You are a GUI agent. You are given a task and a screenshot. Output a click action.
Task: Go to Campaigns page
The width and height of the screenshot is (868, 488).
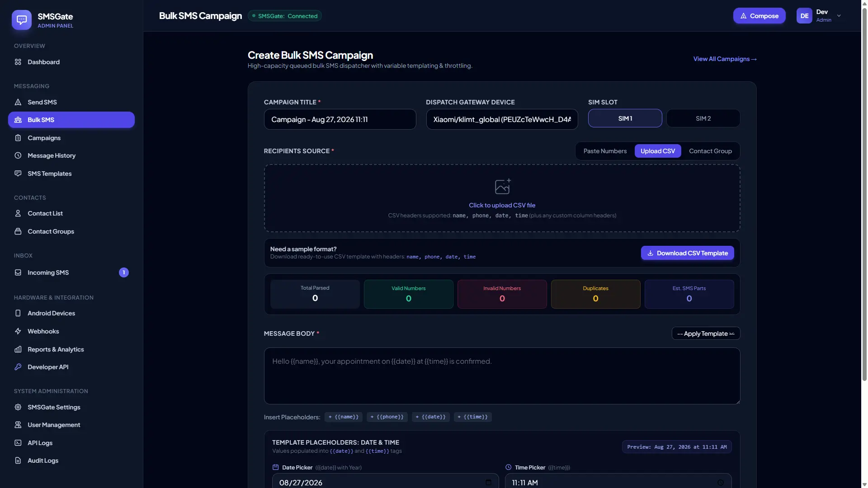click(x=71, y=138)
